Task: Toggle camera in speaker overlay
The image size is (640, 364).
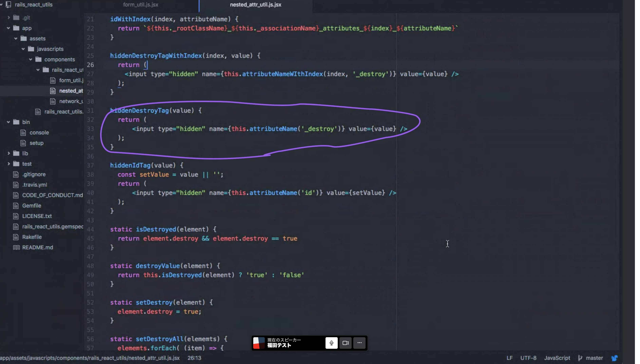Action: pos(345,343)
